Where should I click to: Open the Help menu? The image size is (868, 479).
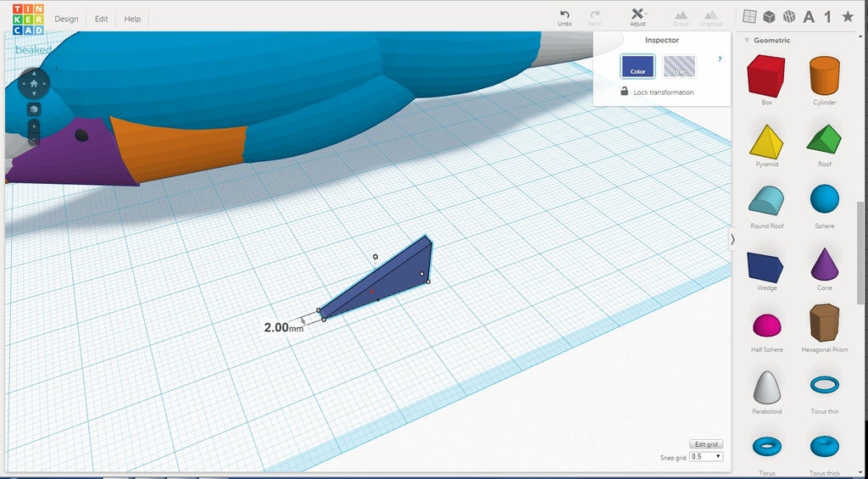[x=132, y=19]
